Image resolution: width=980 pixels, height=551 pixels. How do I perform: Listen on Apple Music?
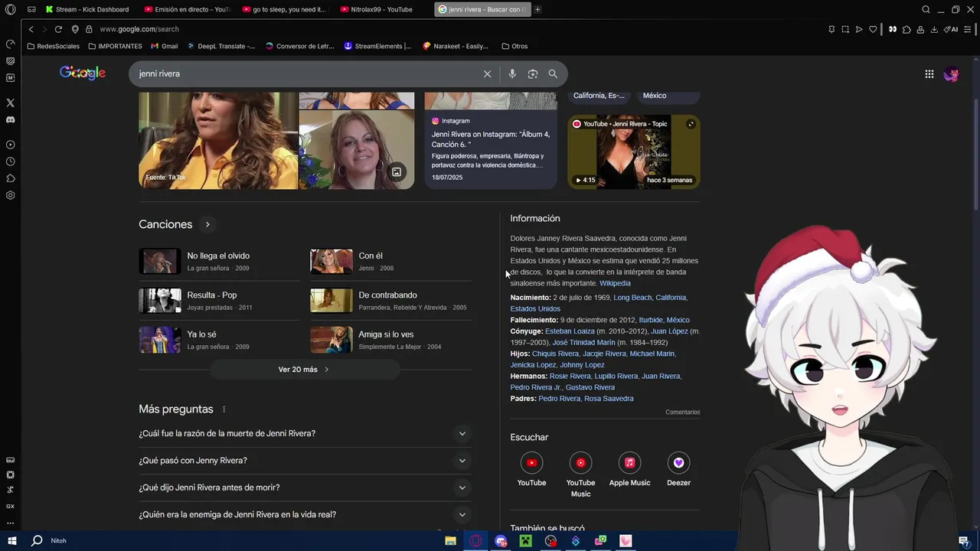point(629,469)
